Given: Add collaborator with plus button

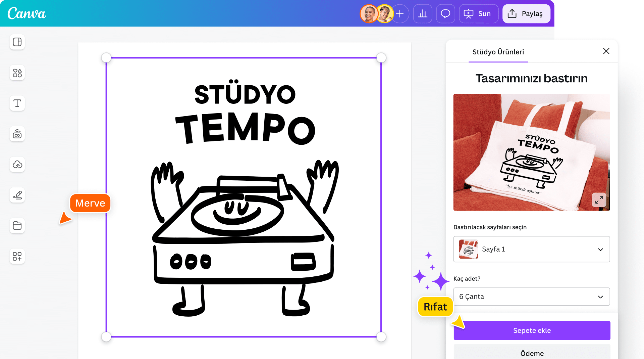Looking at the screenshot, I should point(400,14).
